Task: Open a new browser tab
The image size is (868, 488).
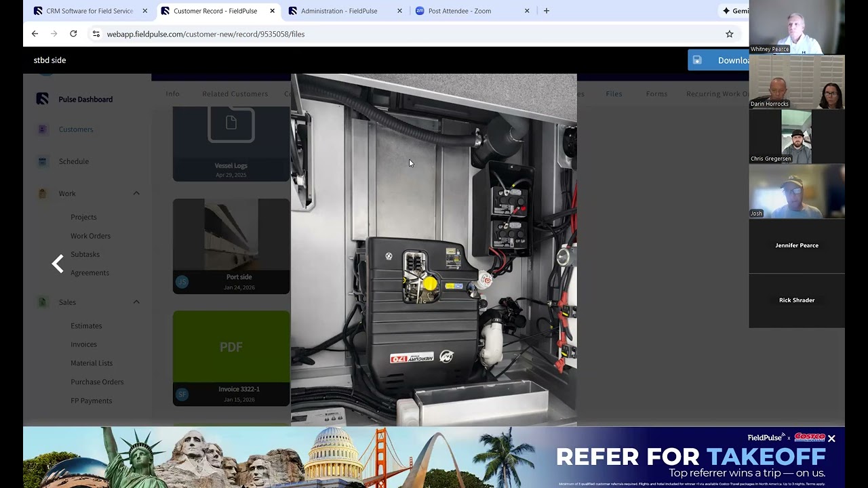Action: (547, 11)
